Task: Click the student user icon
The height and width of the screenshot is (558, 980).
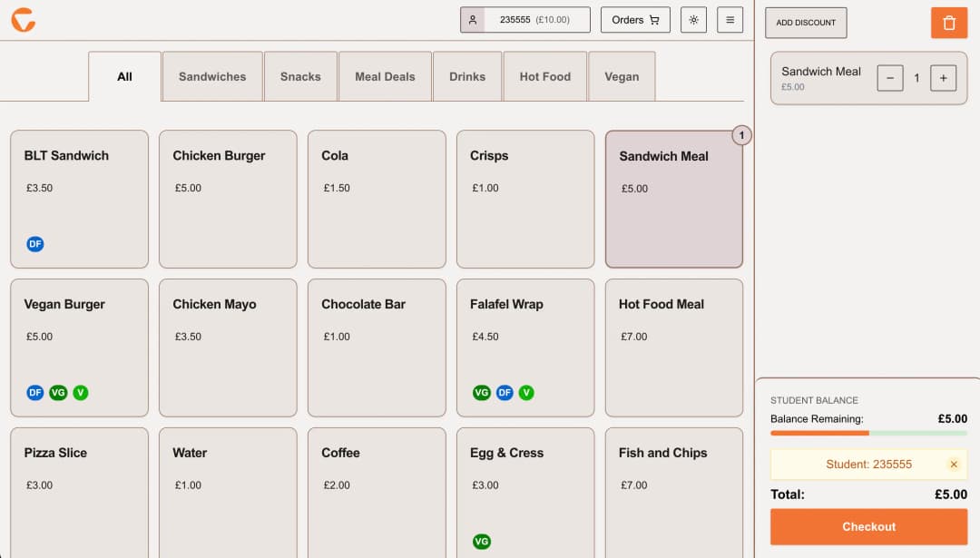Action: 473,20
